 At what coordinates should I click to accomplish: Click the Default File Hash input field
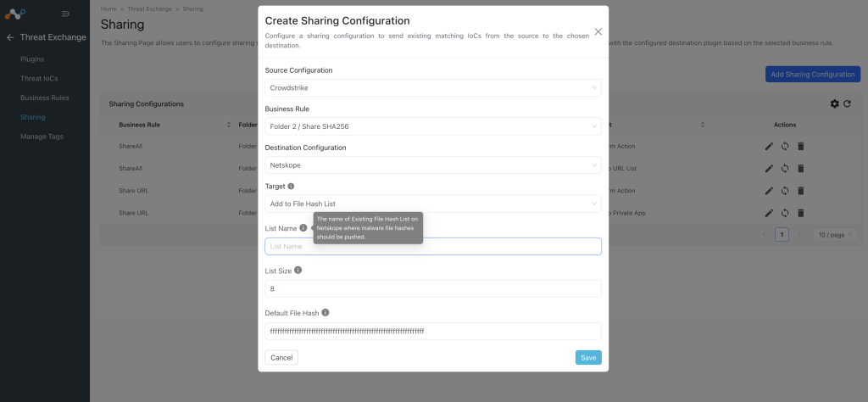pos(433,331)
